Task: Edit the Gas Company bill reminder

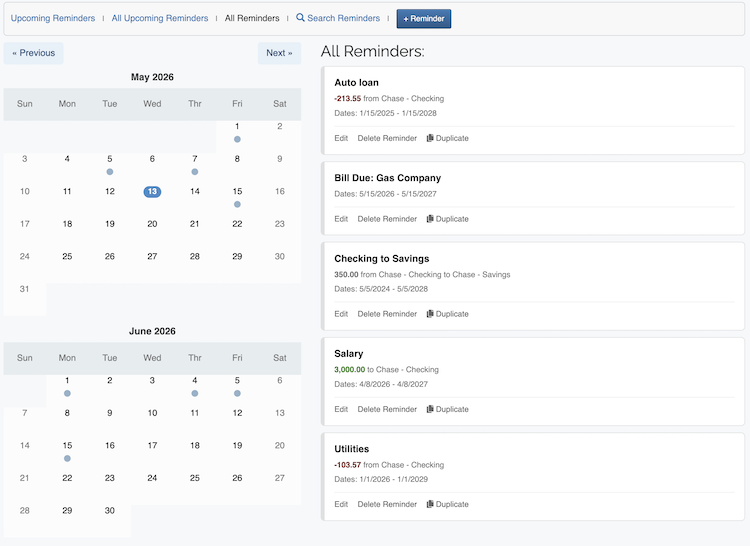Action: 341,219
